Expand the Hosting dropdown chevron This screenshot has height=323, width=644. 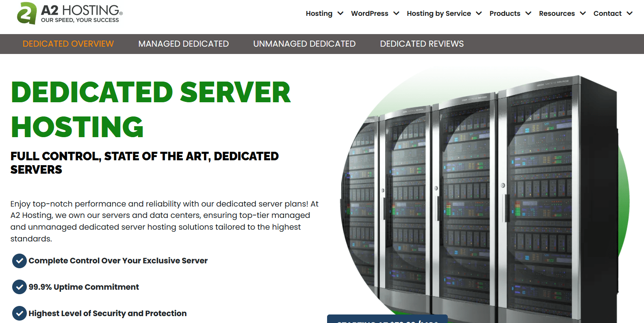[340, 13]
